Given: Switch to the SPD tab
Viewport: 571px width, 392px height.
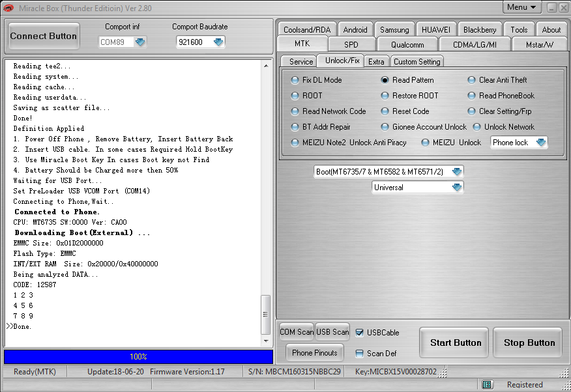Looking at the screenshot, I should coord(351,44).
